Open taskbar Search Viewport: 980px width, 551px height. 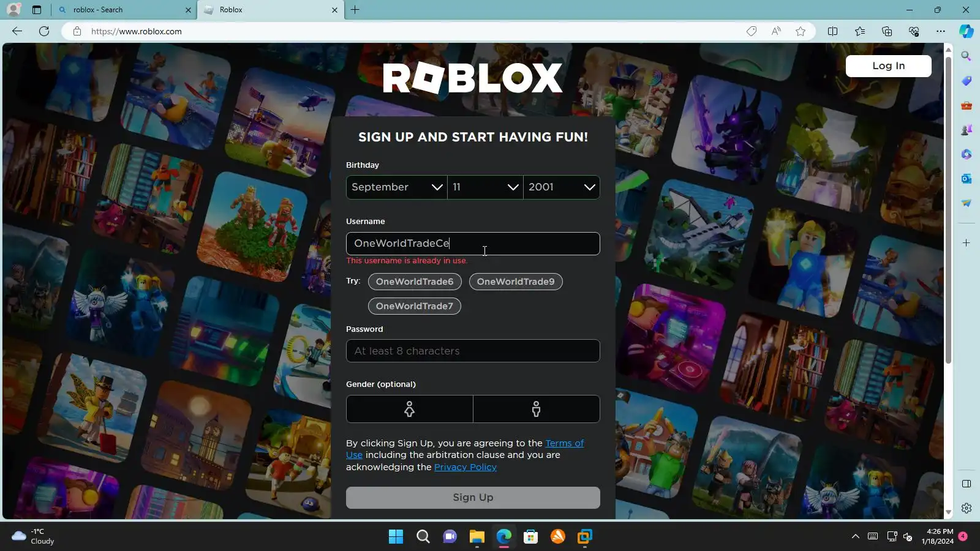coord(423,537)
